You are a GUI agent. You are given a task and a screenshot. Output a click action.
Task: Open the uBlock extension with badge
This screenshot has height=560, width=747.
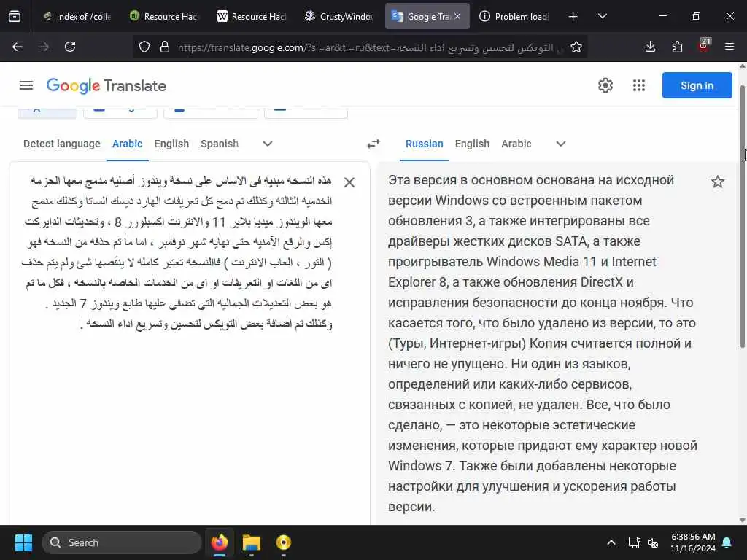704,46
